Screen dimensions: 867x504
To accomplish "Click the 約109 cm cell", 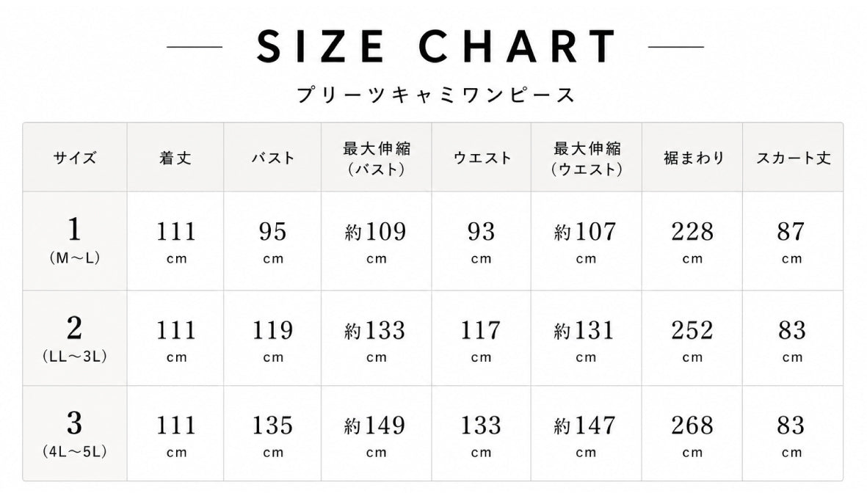I will (376, 241).
